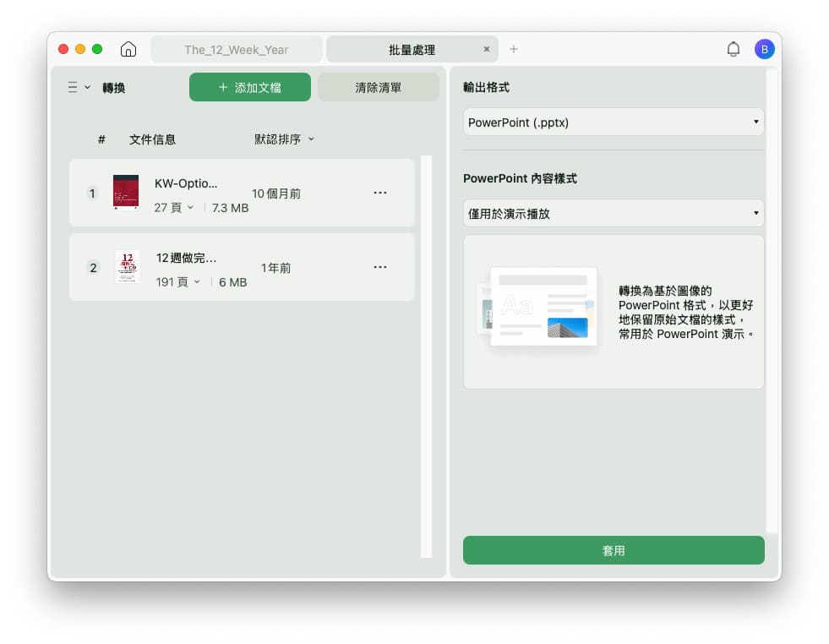
Task: Click the Home icon in title bar
Action: tap(128, 49)
